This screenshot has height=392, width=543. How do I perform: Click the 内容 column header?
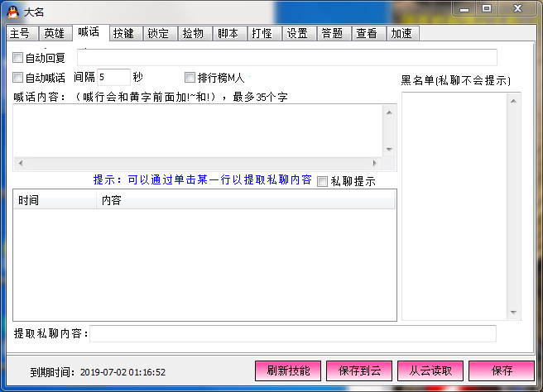click(246, 200)
